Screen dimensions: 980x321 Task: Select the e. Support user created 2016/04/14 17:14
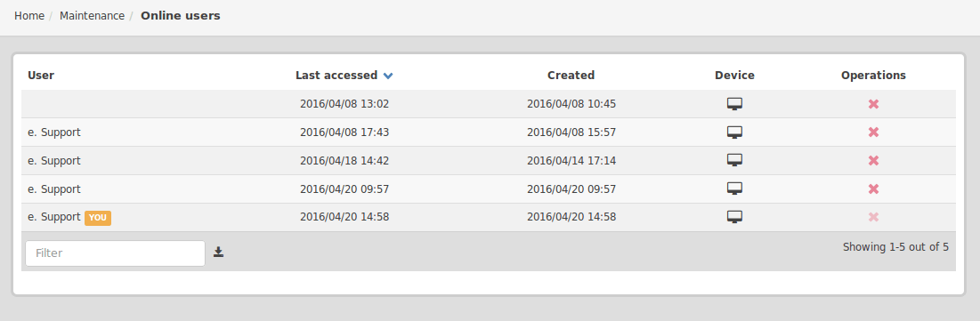tap(54, 160)
